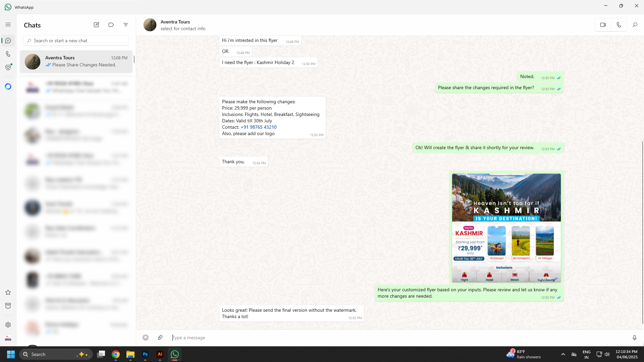Open Aventra Tours contact info header

(x=183, y=25)
